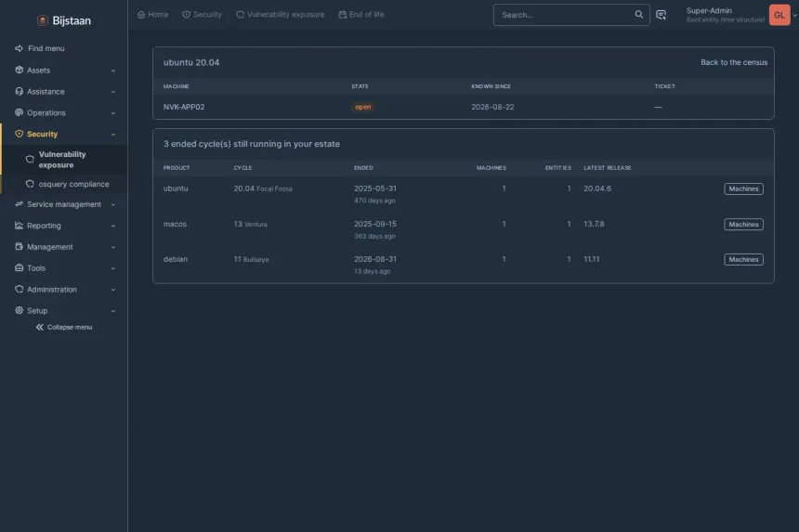Click the Tools toolbox icon
Image resolution: width=799 pixels, height=532 pixels.
[19, 267]
